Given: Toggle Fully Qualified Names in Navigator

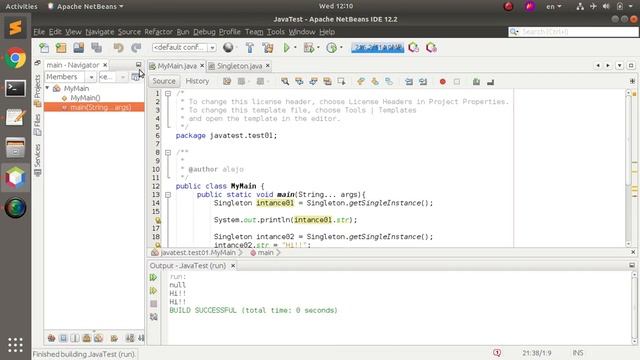Looking at the screenshot, I should 114,338.
